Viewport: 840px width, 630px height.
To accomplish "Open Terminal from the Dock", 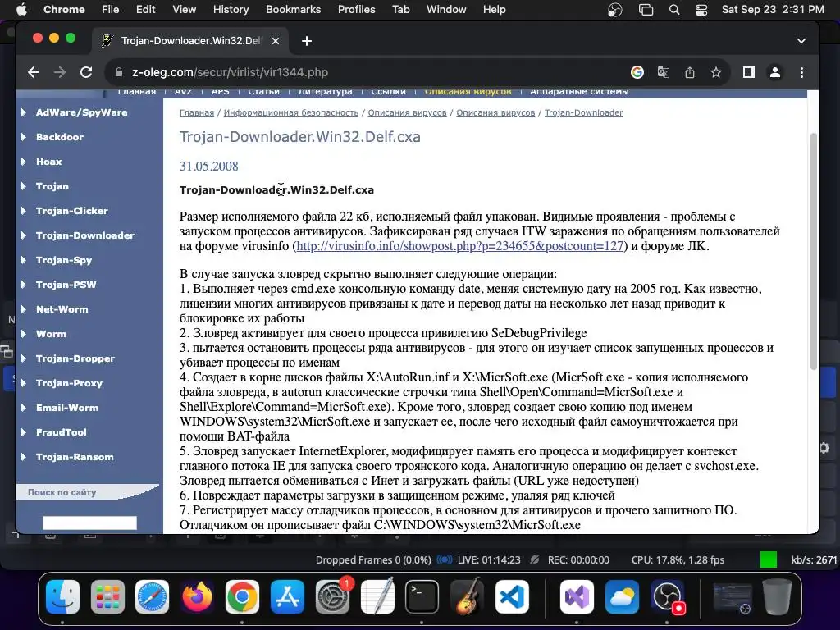I will click(x=422, y=597).
